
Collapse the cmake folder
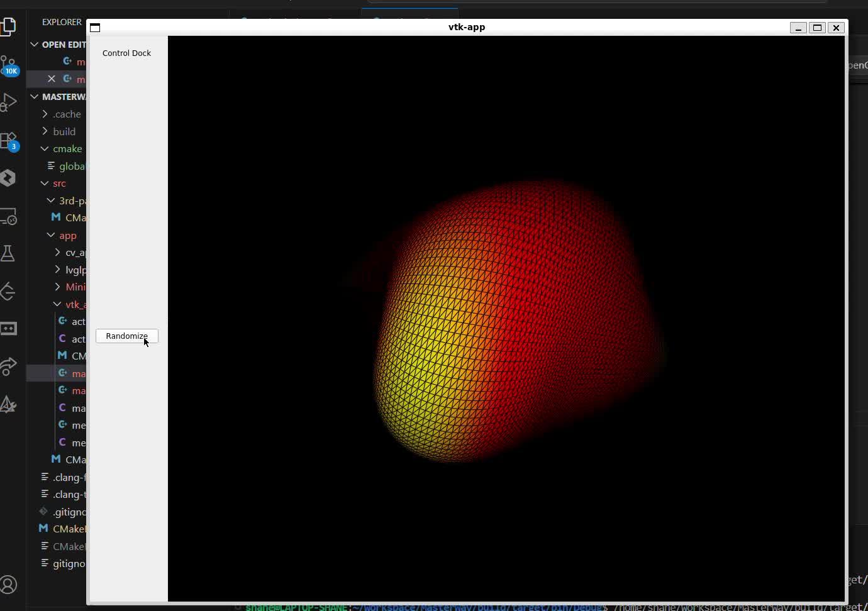45,148
